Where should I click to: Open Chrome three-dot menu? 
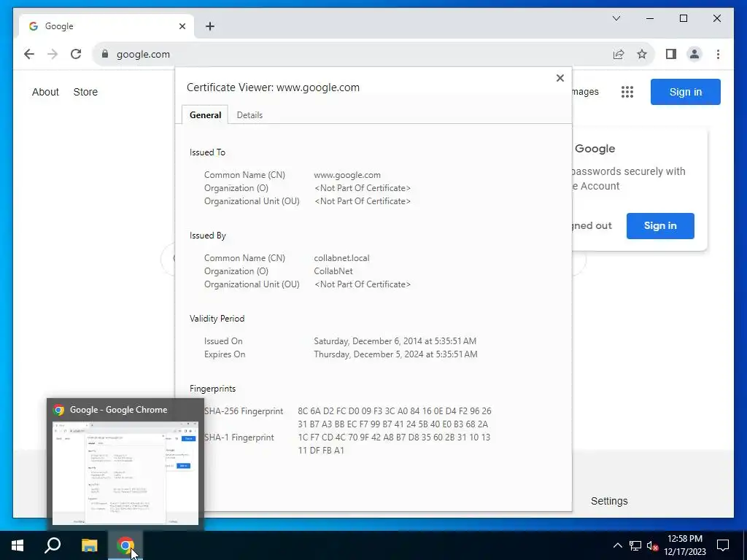coord(718,54)
